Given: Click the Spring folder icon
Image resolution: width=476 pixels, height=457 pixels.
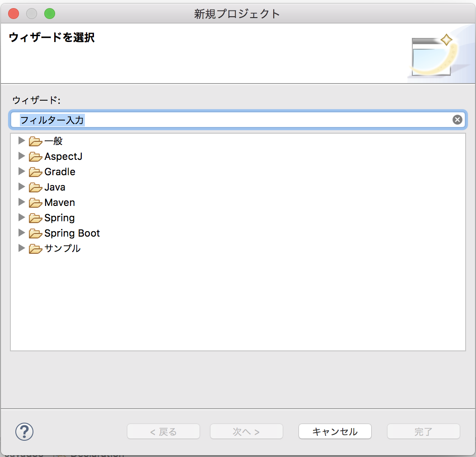Looking at the screenshot, I should [x=36, y=218].
